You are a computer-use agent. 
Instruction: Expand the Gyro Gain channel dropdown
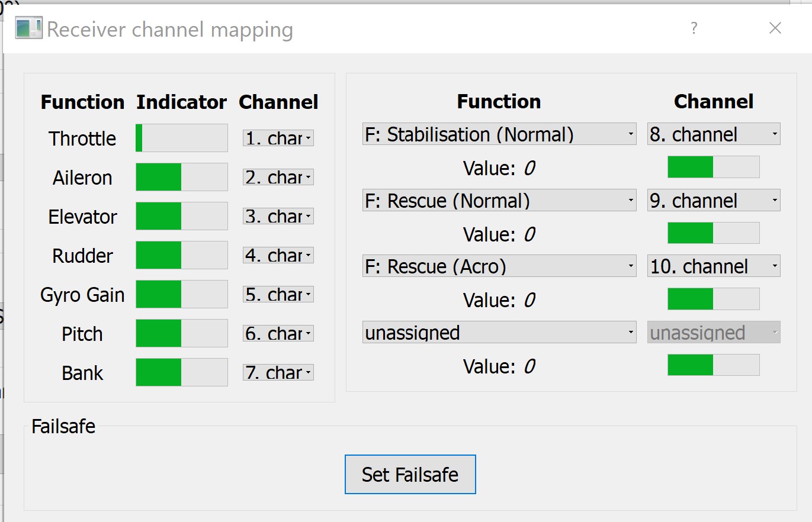tap(278, 295)
